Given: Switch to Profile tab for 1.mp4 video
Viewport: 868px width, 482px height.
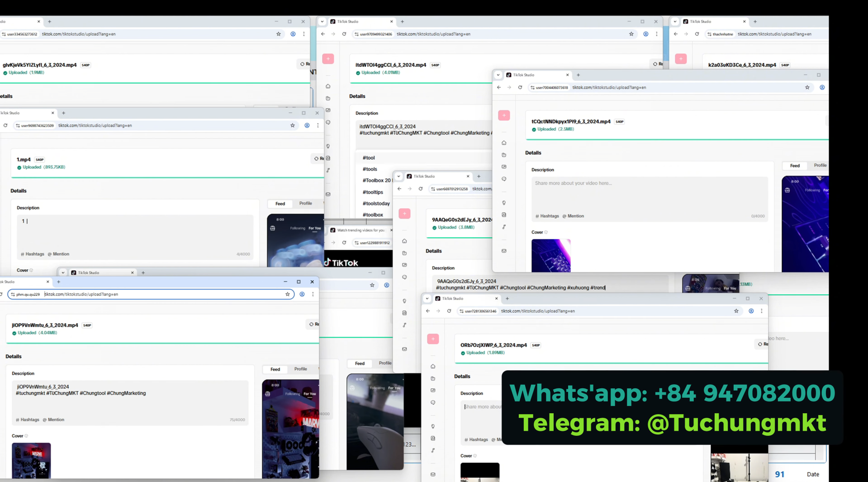Looking at the screenshot, I should tap(305, 204).
